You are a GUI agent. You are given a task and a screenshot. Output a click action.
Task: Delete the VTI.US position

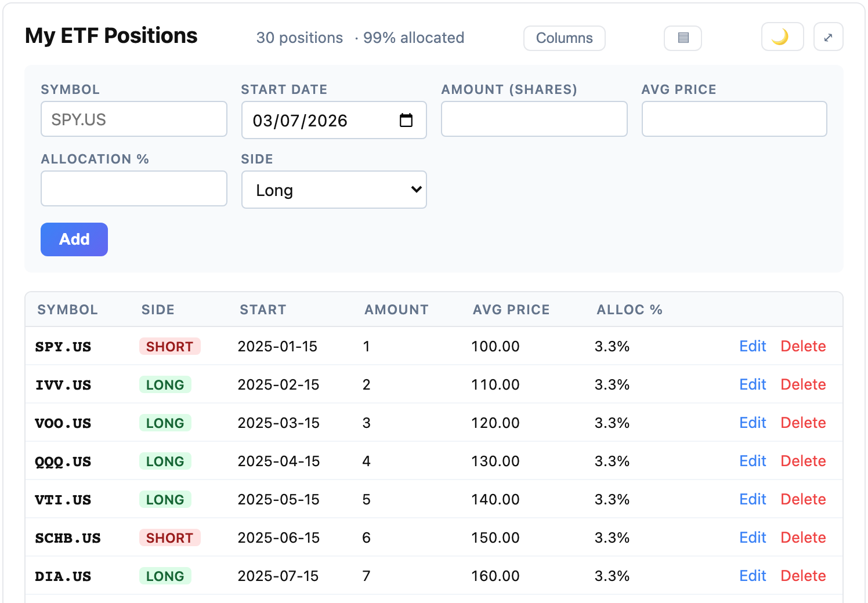[803, 499]
